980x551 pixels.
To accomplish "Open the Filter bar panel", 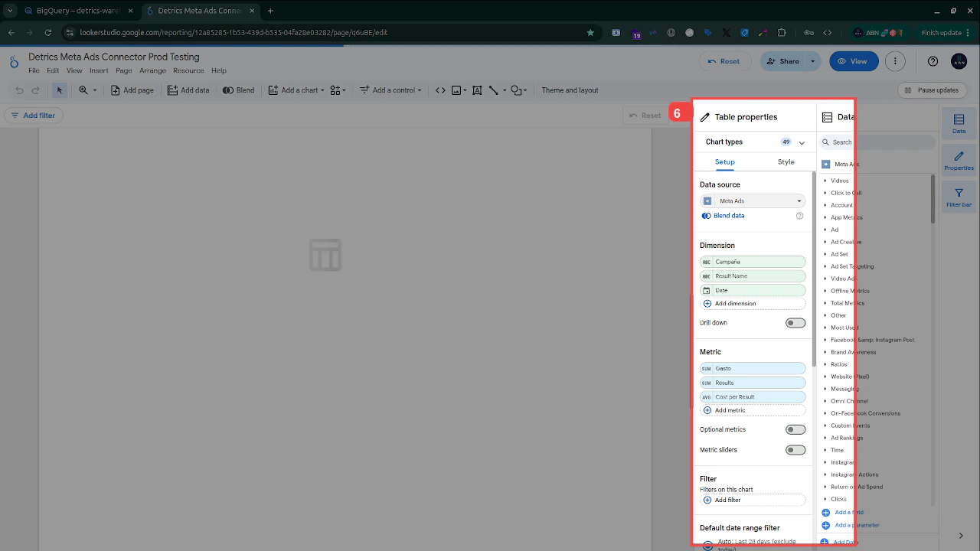I will (959, 197).
